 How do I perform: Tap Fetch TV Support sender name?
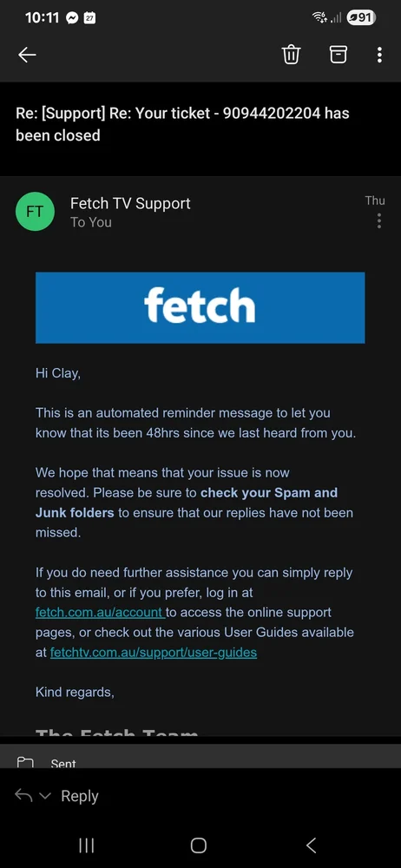[130, 203]
